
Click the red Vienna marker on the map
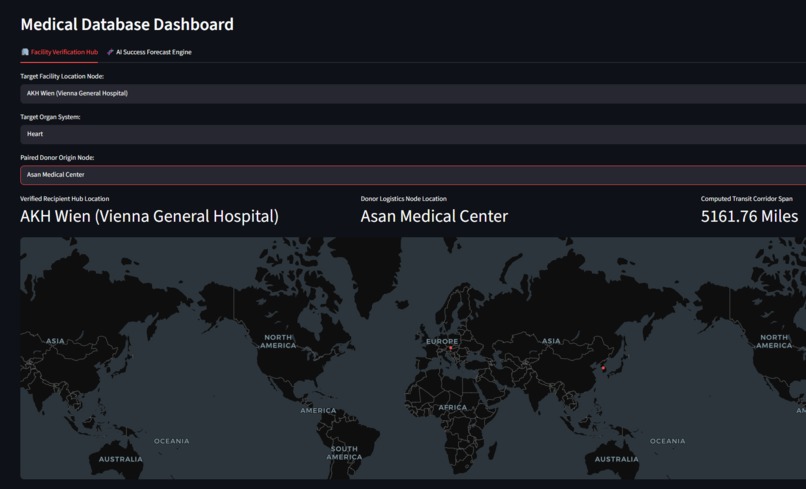click(451, 348)
